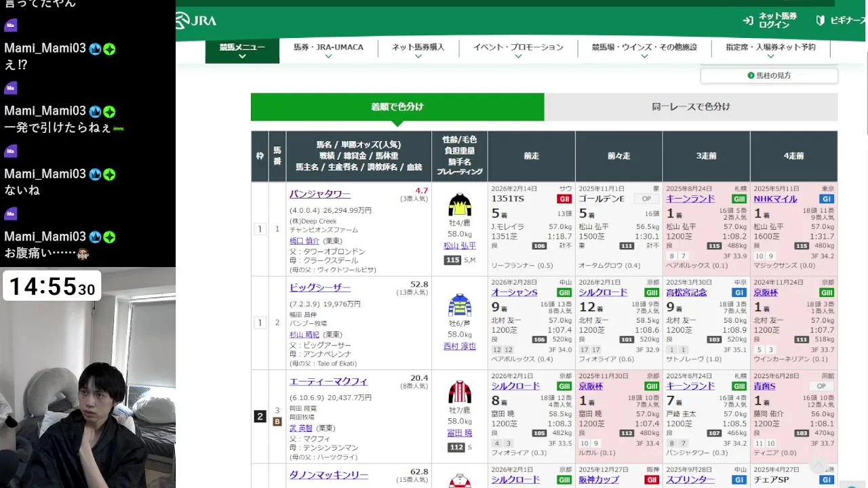Click odds value 4.7 for パンジャタワー
Viewport: 868px width, 488px height.
[422, 190]
